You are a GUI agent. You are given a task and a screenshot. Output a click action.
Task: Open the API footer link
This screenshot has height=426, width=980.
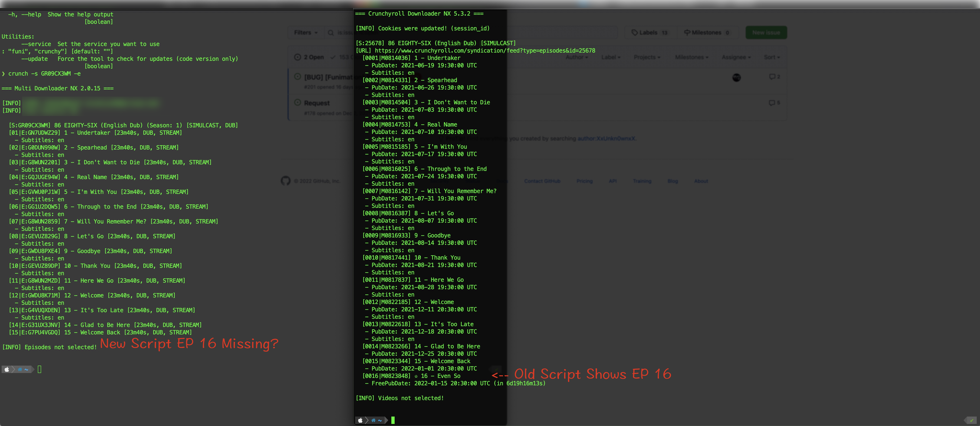coord(612,181)
